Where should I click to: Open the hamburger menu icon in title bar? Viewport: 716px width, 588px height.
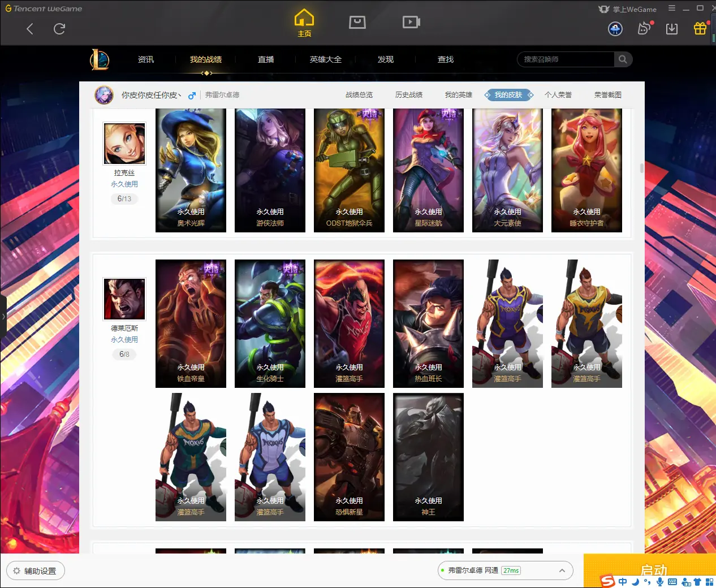coord(672,8)
